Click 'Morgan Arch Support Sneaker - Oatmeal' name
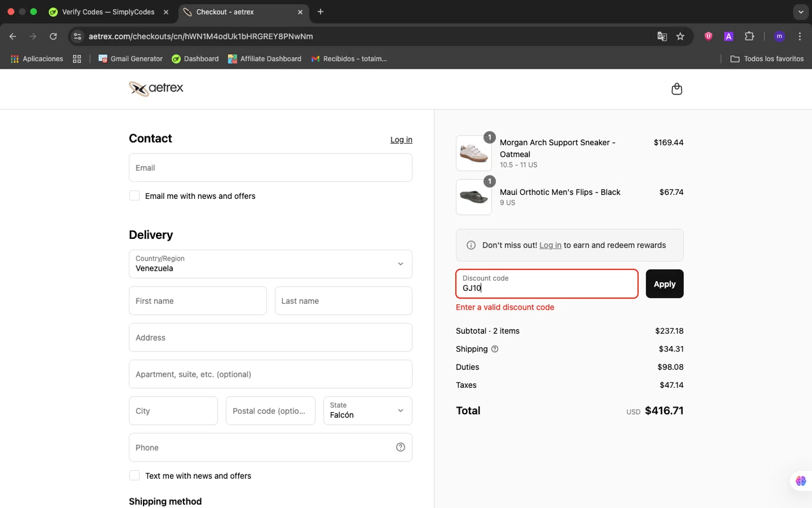 pyautogui.click(x=558, y=148)
